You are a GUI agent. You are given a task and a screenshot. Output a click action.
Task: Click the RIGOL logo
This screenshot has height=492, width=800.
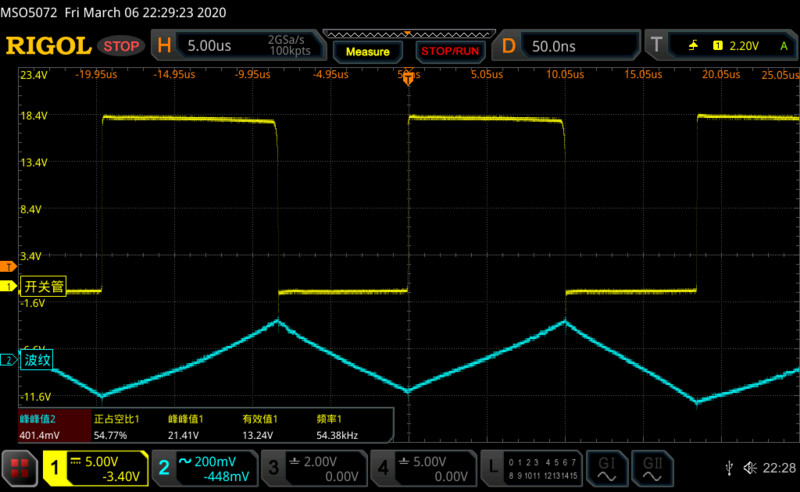pos(48,46)
